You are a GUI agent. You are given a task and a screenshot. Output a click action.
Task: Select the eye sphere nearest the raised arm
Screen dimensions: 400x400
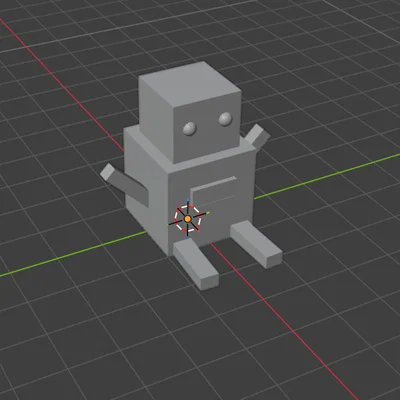(225, 119)
